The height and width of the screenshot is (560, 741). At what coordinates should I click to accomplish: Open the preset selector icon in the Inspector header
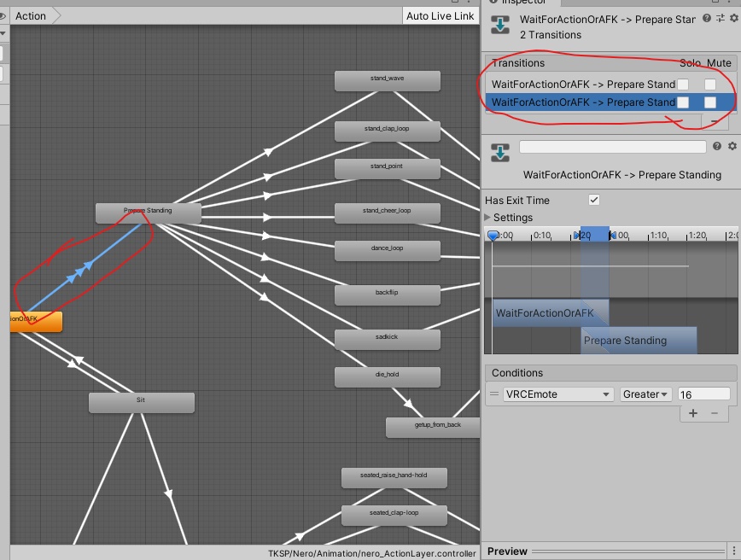(x=721, y=18)
